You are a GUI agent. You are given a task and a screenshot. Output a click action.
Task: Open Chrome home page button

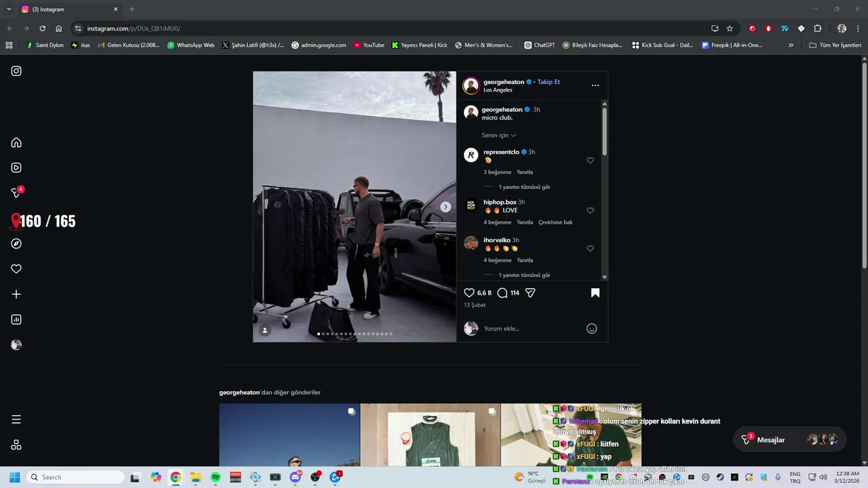[59, 28]
